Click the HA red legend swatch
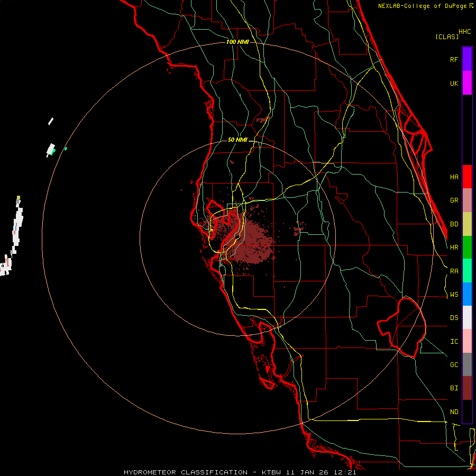The width and height of the screenshot is (476, 476). (x=467, y=177)
